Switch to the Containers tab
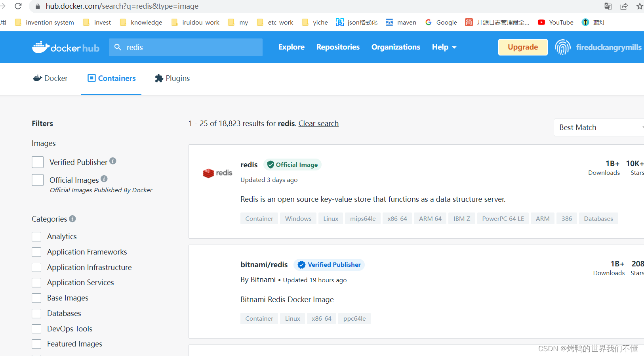Viewport: 644px width, 356px height. (111, 78)
